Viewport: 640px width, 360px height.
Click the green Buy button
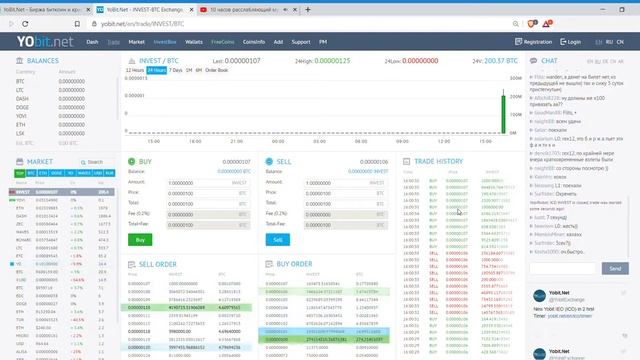140,240
